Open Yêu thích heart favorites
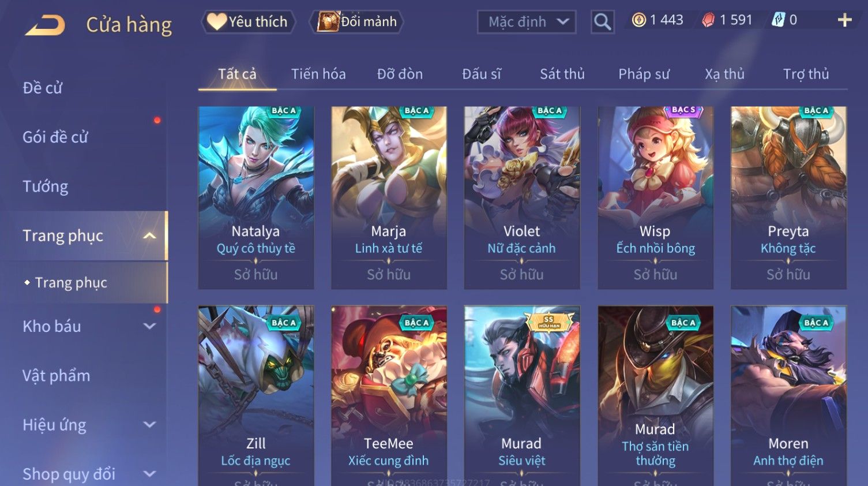The image size is (868, 486). pyautogui.click(x=247, y=22)
